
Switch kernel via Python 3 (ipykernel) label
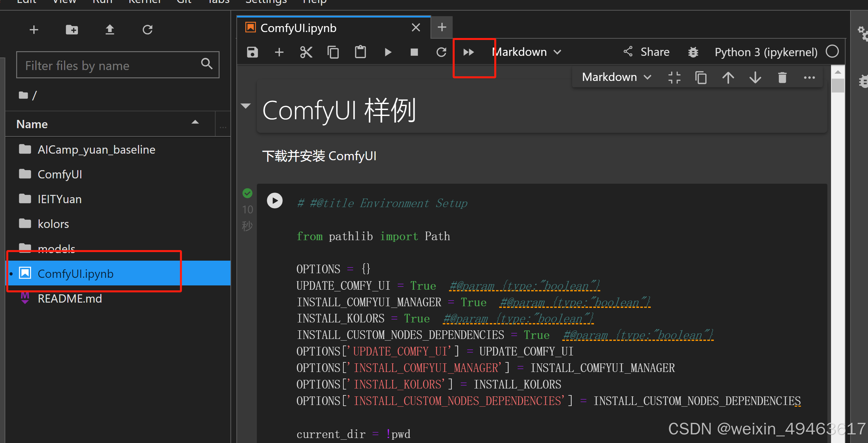[766, 52]
